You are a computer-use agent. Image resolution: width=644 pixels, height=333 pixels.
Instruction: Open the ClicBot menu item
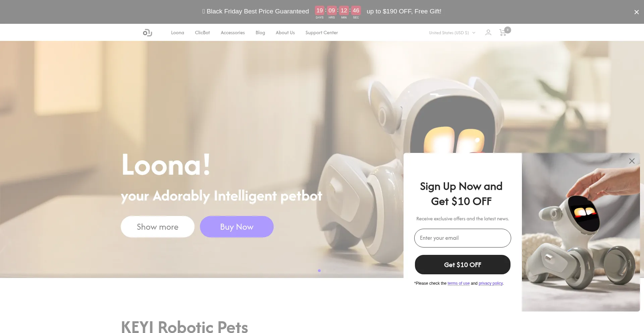point(202,33)
